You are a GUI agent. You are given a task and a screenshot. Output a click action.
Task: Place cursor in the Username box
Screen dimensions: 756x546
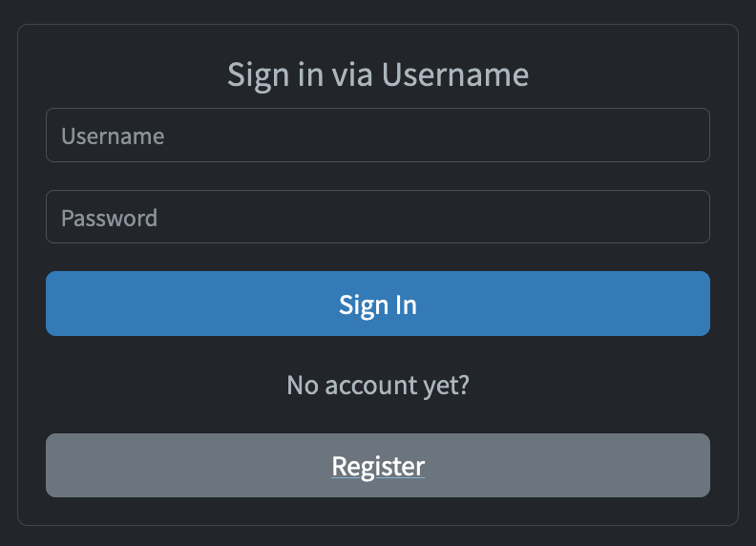click(377, 135)
